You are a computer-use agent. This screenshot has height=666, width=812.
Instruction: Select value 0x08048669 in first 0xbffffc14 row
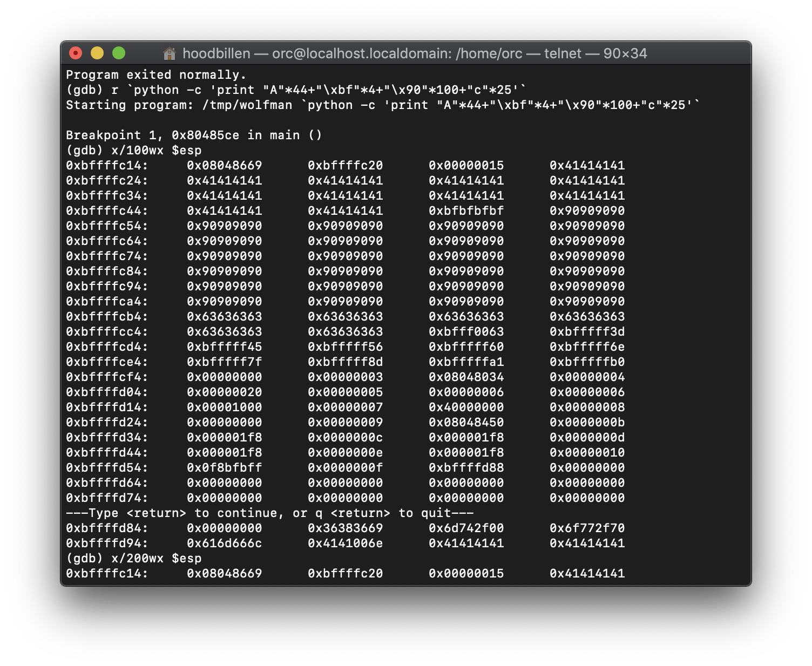coord(225,165)
